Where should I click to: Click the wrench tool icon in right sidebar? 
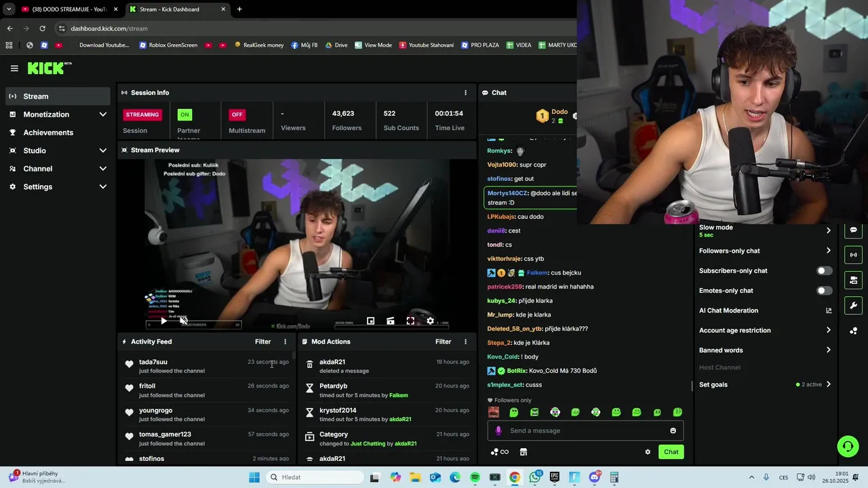coord(853,305)
